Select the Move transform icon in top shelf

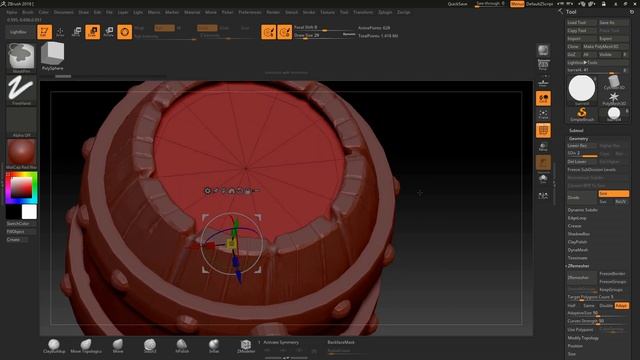coord(76,32)
